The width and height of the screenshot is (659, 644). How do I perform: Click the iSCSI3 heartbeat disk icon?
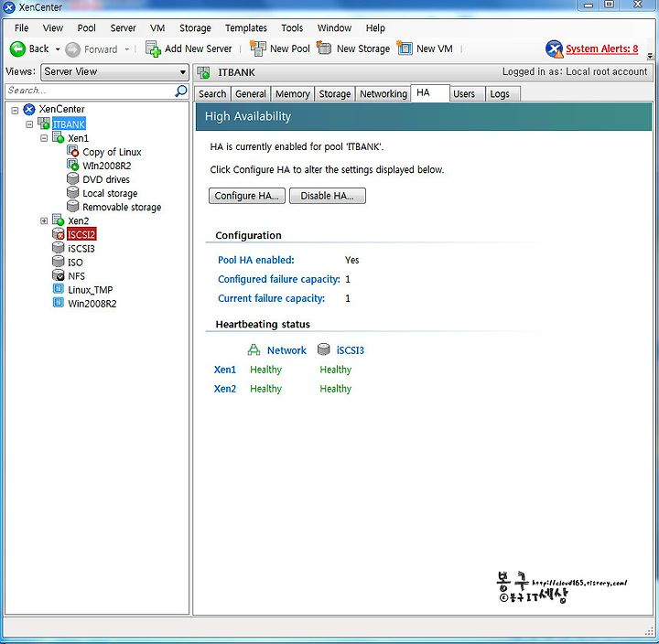point(324,349)
